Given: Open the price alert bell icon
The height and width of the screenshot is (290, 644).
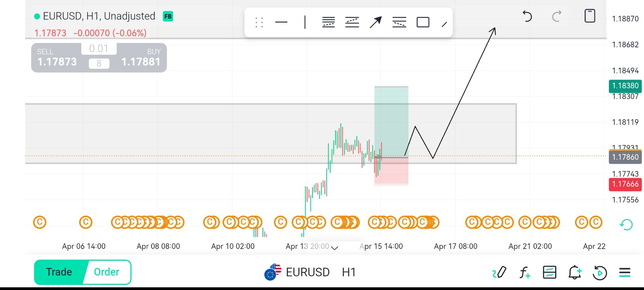Looking at the screenshot, I should [575, 272].
